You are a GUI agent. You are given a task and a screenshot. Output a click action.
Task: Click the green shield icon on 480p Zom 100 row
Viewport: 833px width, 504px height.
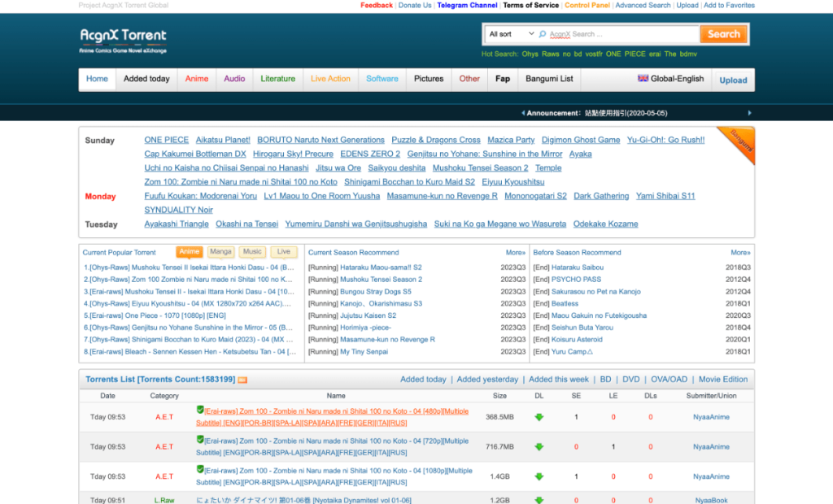pyautogui.click(x=200, y=410)
